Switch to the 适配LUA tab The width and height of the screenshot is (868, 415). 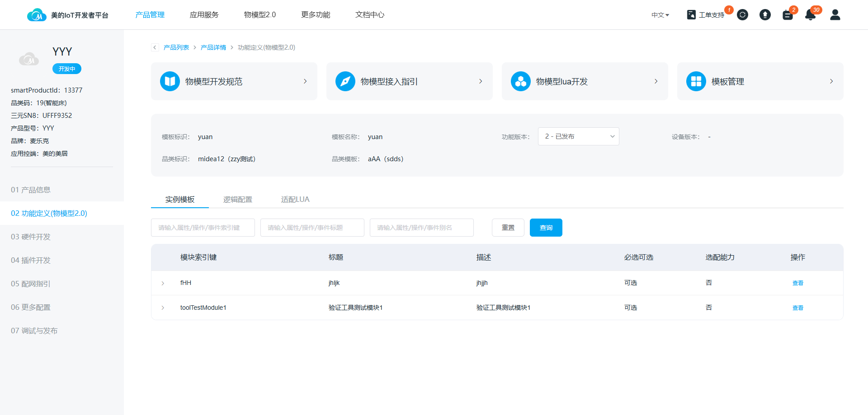click(295, 199)
